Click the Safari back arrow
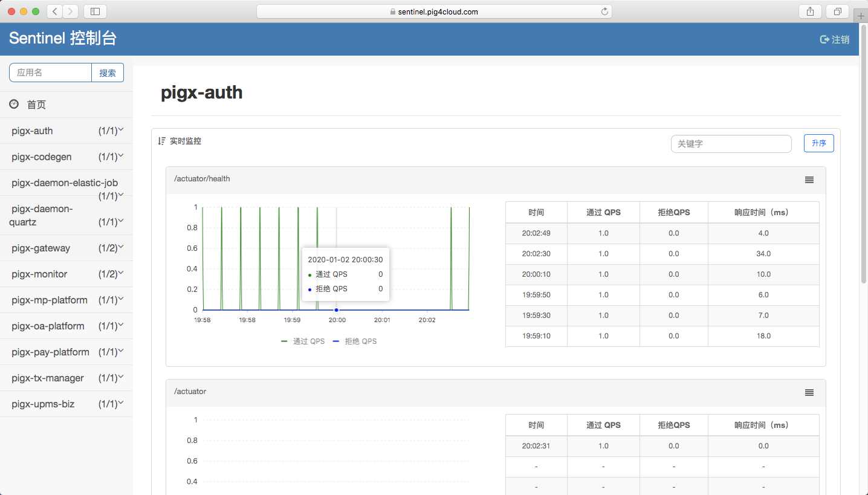Viewport: 868px width, 495px height. 55,11
